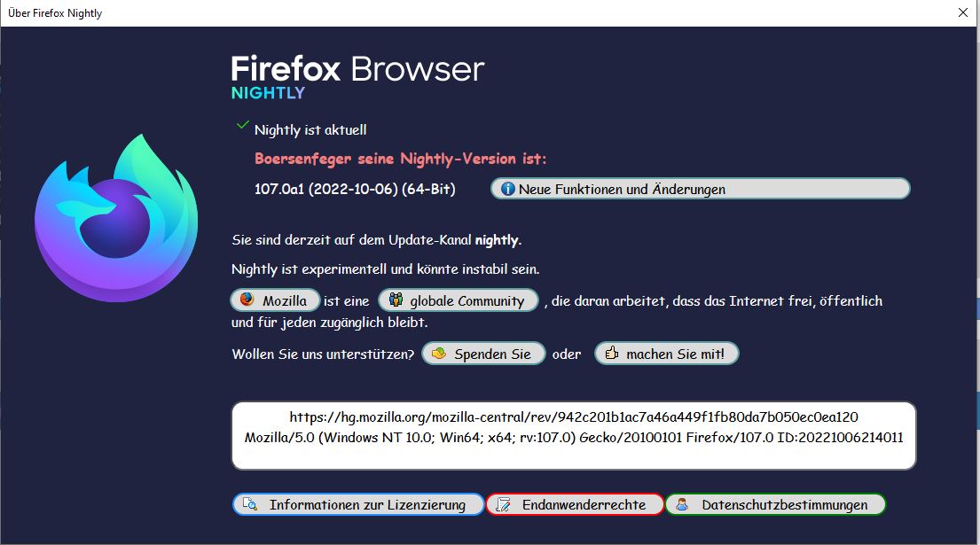The width and height of the screenshot is (980, 545).
Task: Open the Endanwenderrechte page
Action: click(575, 504)
